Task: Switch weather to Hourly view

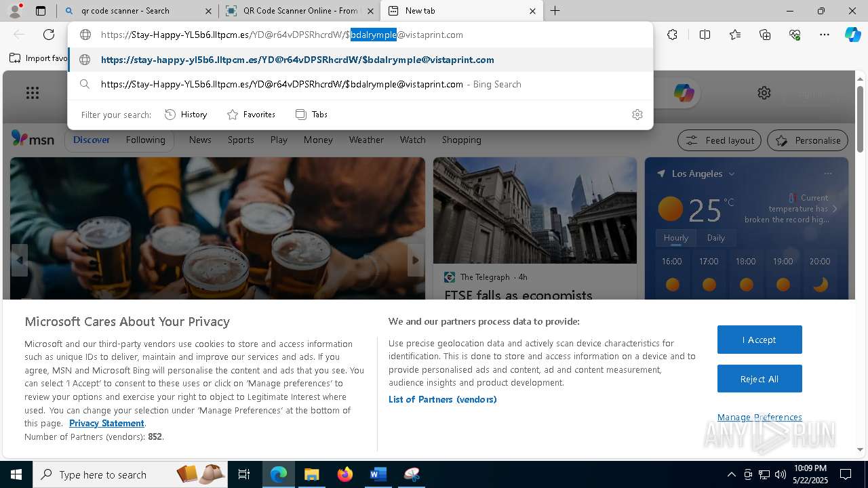Action: coord(675,238)
